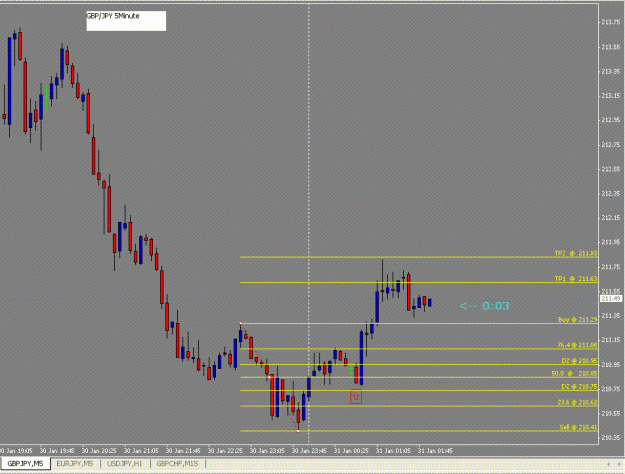The image size is (625, 474).
Task: Click 211.75 on the price scale
Action: pos(611,267)
